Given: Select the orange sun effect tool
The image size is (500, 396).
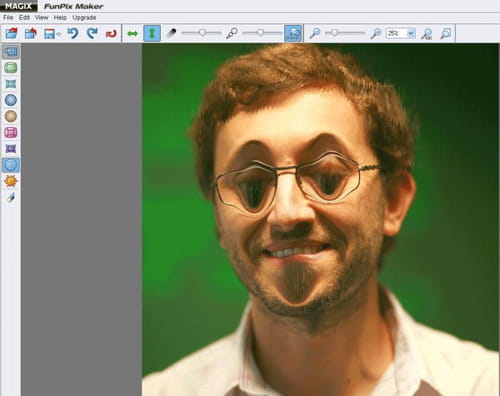Looking at the screenshot, I should 11,181.
